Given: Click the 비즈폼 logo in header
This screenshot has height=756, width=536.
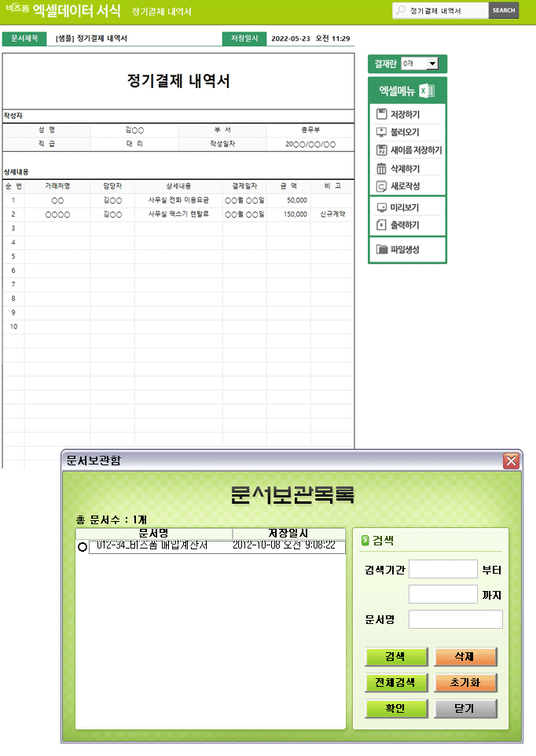Looking at the screenshot, I should click(x=17, y=8).
